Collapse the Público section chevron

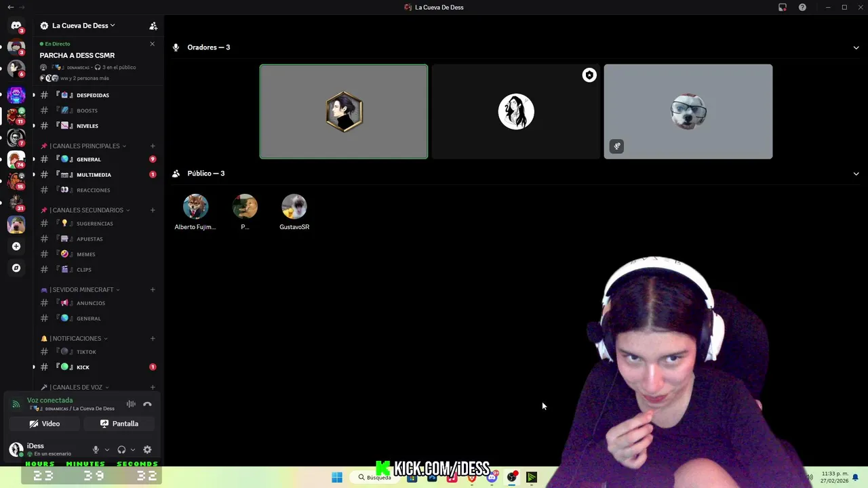856,174
